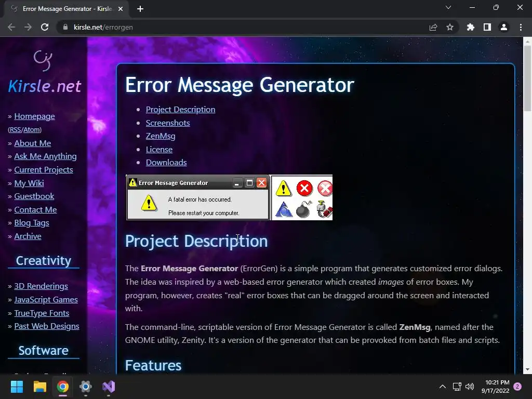Open a new browser tab
Screen dimensions: 532x399
tap(140, 9)
